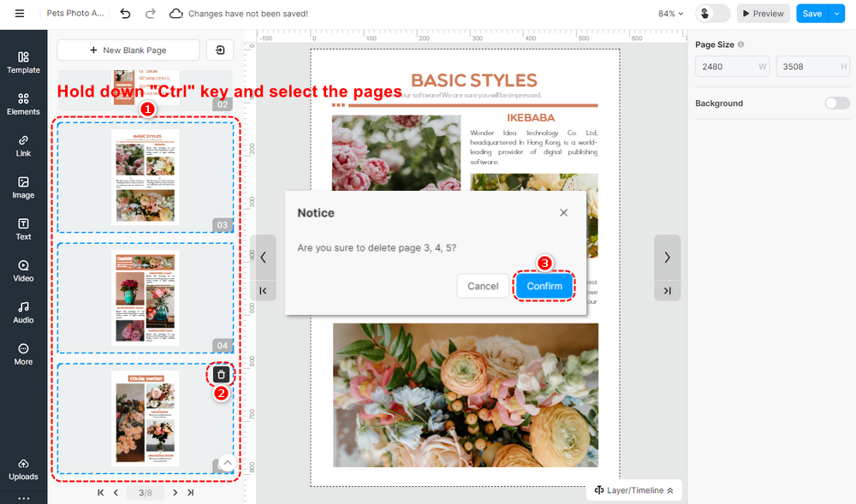856x504 pixels.
Task: Toggle the hand interaction mode switch
Action: pyautogui.click(x=712, y=14)
